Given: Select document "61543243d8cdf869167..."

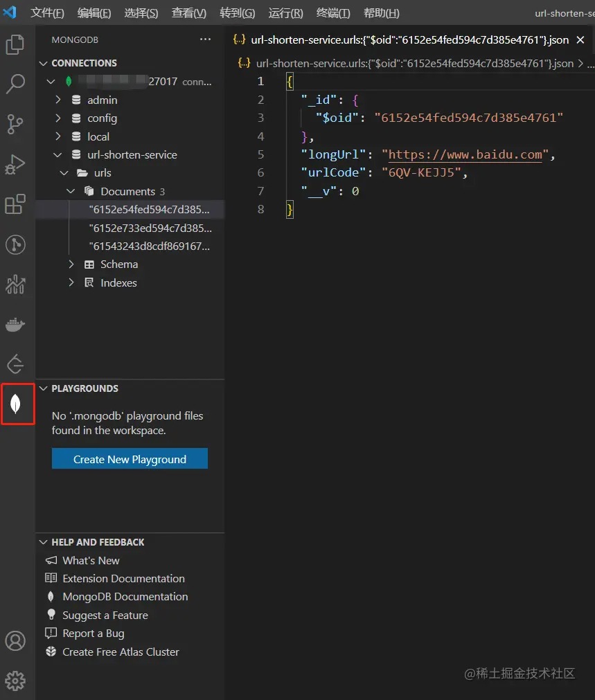Looking at the screenshot, I should (x=130, y=246).
